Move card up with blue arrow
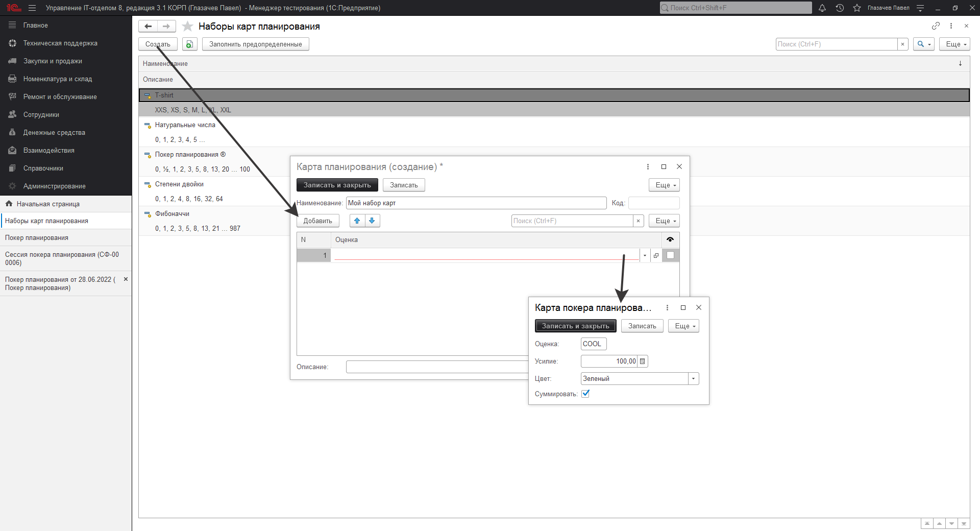The width and height of the screenshot is (980, 531). tap(357, 221)
